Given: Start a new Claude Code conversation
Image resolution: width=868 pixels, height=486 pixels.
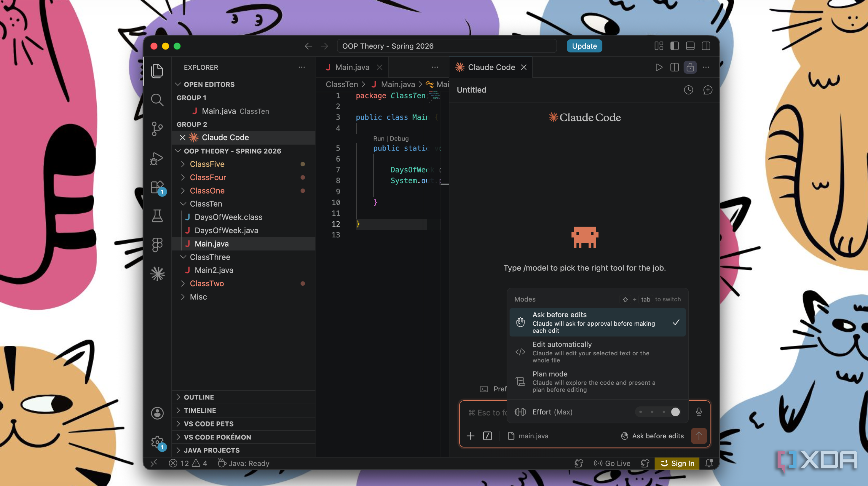Looking at the screenshot, I should click(708, 90).
